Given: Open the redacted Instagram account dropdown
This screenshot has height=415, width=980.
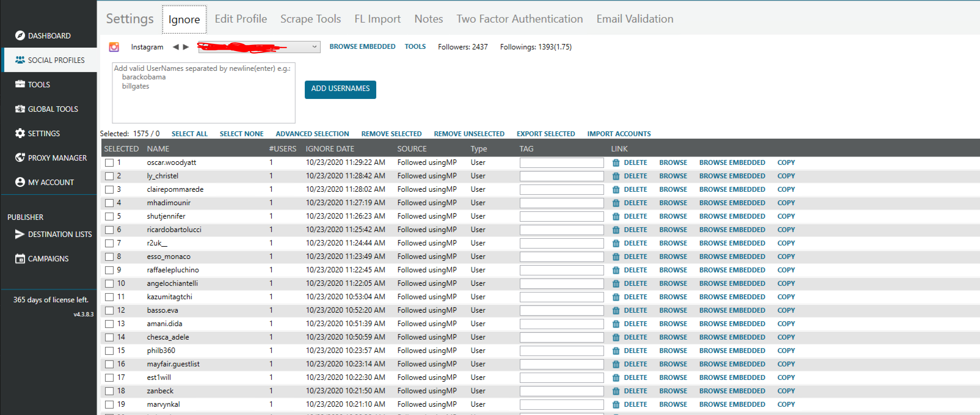Looking at the screenshot, I should (259, 47).
